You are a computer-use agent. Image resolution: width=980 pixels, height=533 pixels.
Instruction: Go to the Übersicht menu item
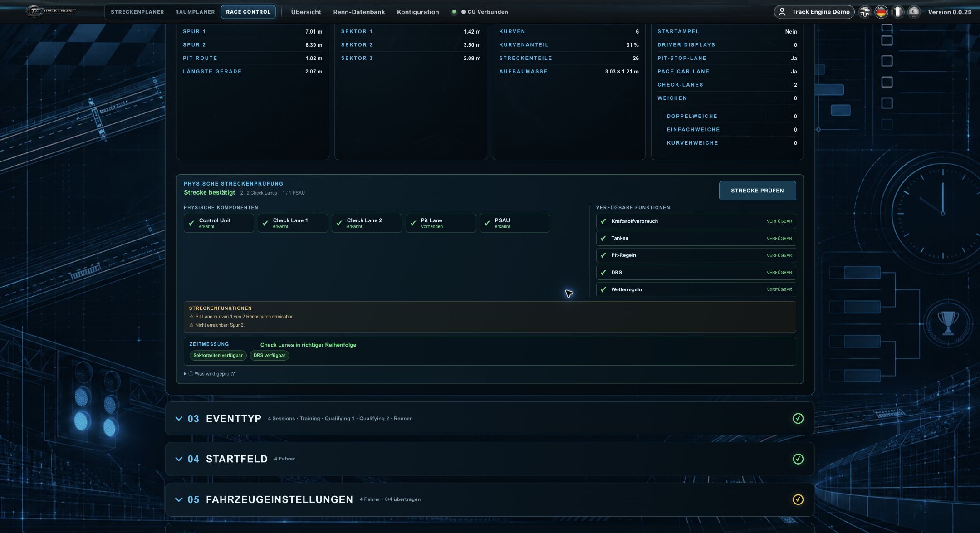click(x=306, y=12)
